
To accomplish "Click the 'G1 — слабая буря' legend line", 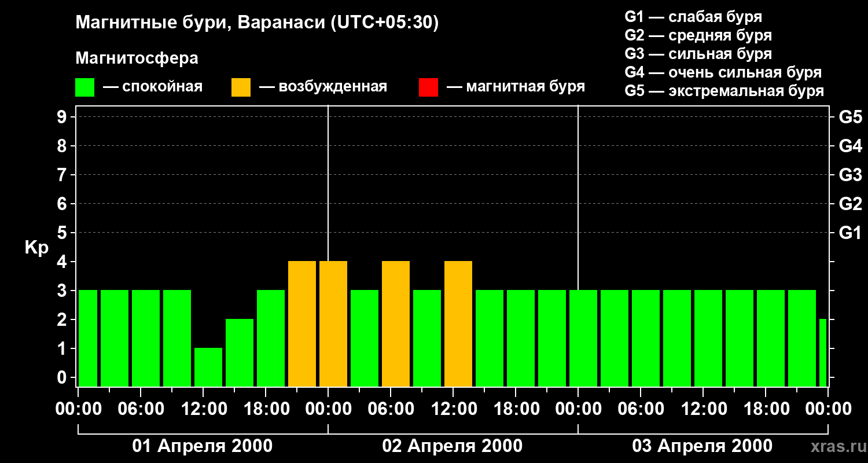I will [693, 17].
